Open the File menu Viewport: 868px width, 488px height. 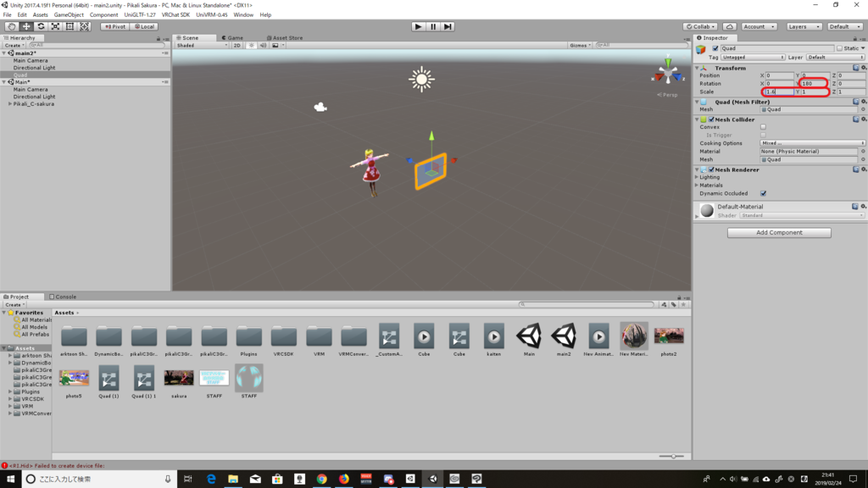click(7, 15)
